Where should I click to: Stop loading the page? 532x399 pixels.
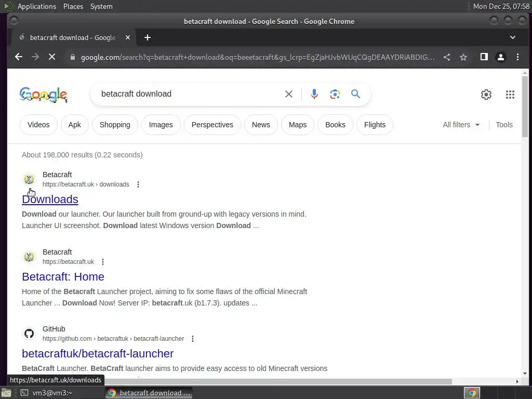[x=52, y=57]
